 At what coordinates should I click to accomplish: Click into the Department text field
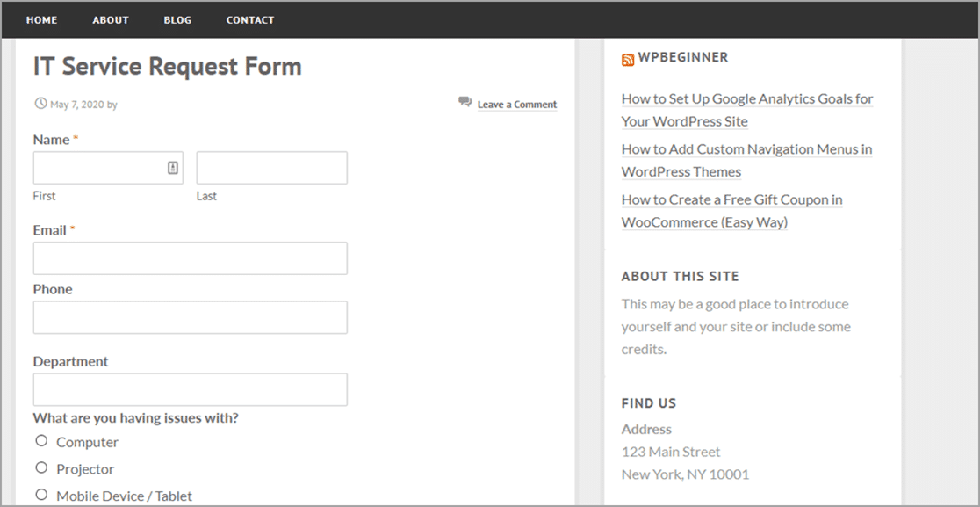(x=190, y=389)
